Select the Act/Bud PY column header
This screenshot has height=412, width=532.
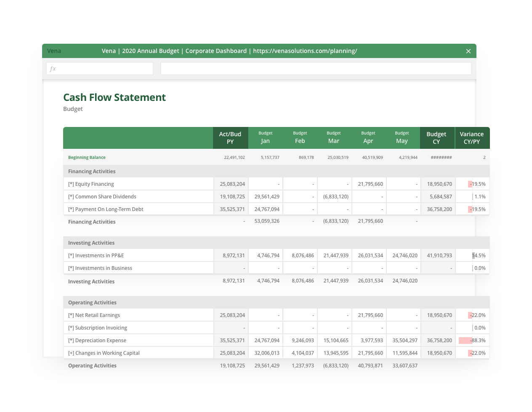point(230,137)
